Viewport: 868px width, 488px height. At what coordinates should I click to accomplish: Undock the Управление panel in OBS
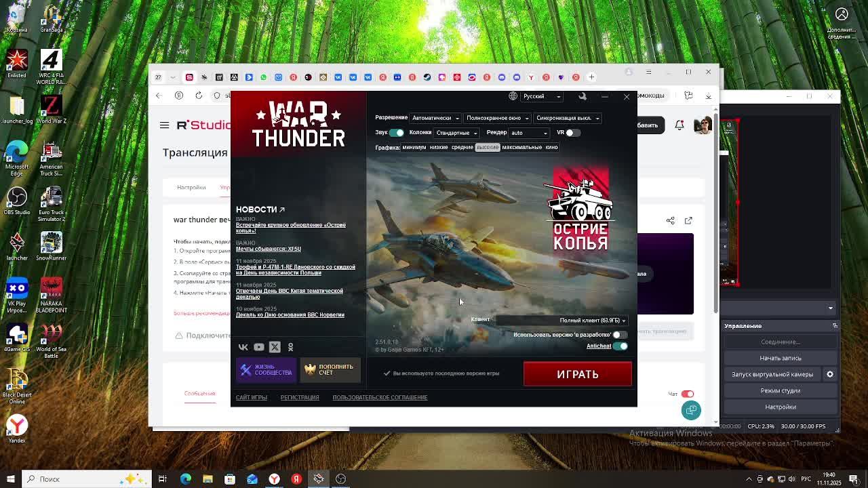[835, 326]
